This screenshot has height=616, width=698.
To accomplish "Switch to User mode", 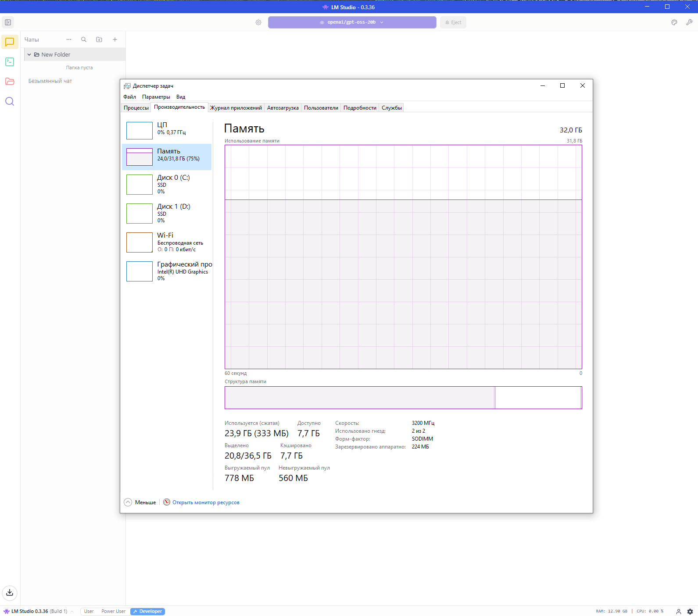I will pos(89,611).
